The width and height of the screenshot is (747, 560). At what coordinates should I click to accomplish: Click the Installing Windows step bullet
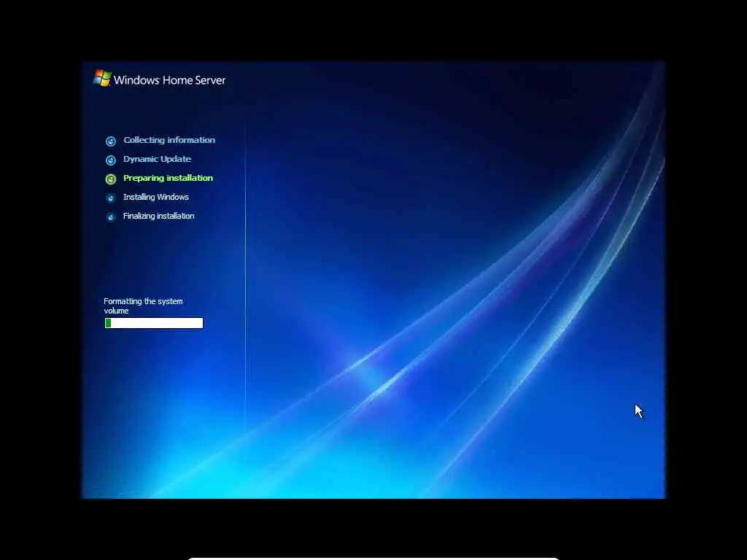[x=111, y=198]
